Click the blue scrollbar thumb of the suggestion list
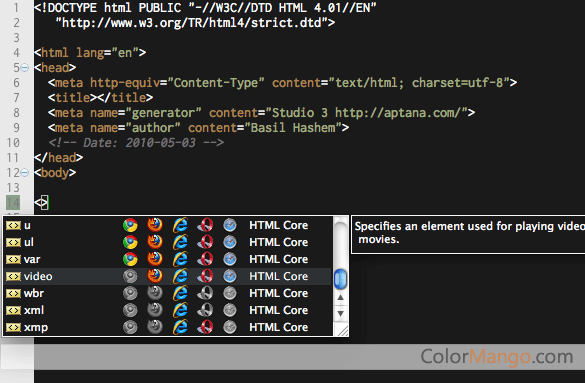 click(x=340, y=279)
